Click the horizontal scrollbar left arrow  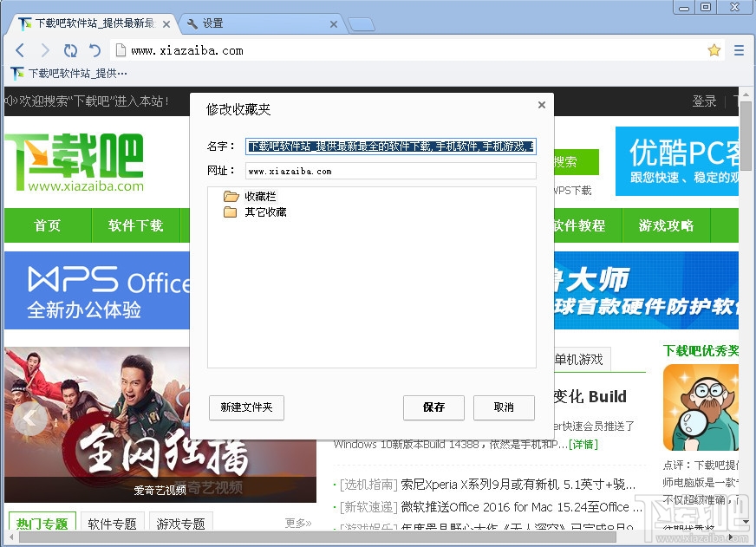coord(10,537)
